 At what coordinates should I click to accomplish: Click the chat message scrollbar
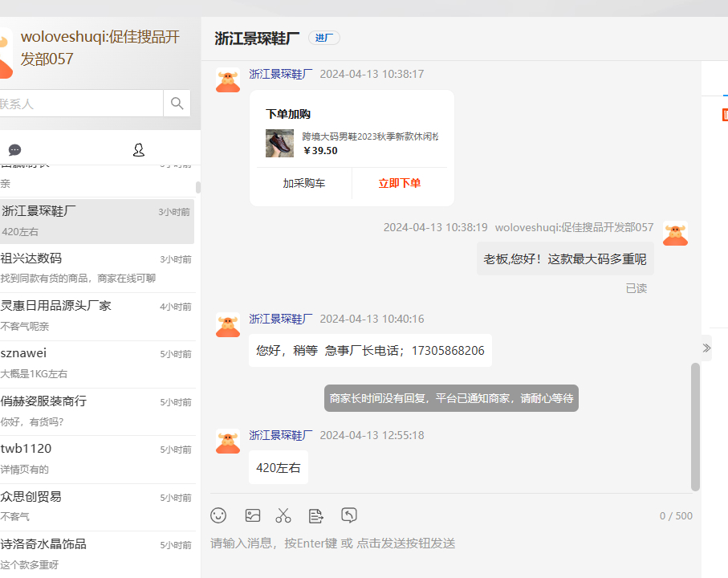[x=695, y=425]
